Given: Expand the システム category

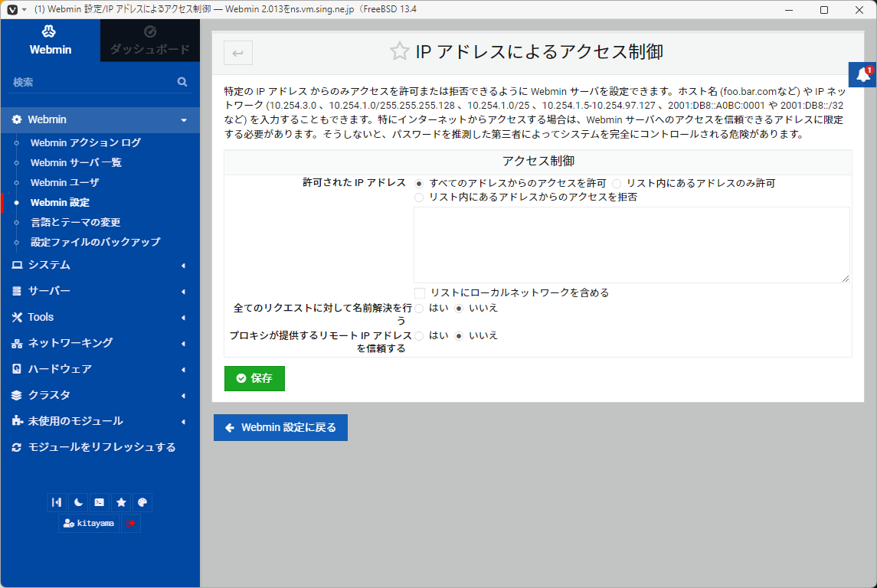Looking at the screenshot, I should 100,265.
